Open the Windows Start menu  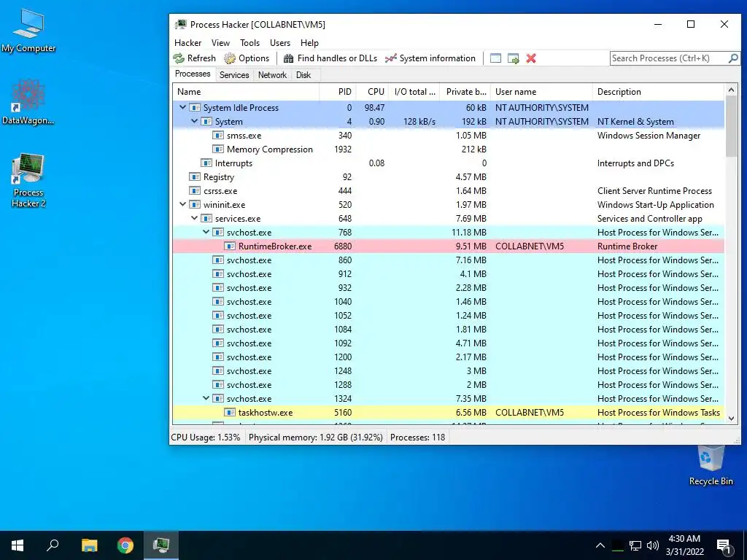[18, 545]
